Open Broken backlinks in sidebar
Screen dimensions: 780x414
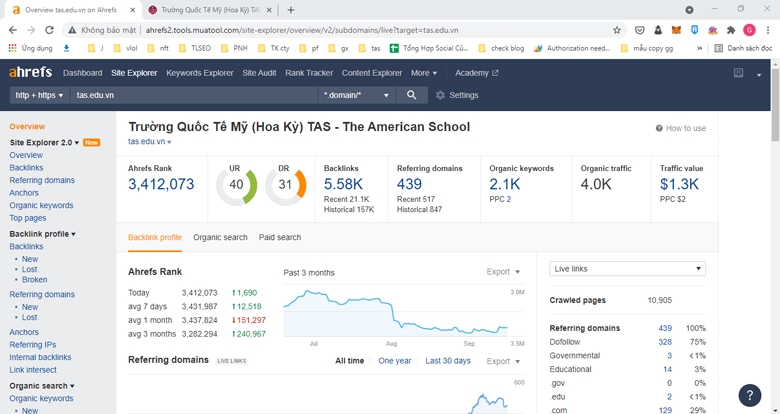pos(34,280)
